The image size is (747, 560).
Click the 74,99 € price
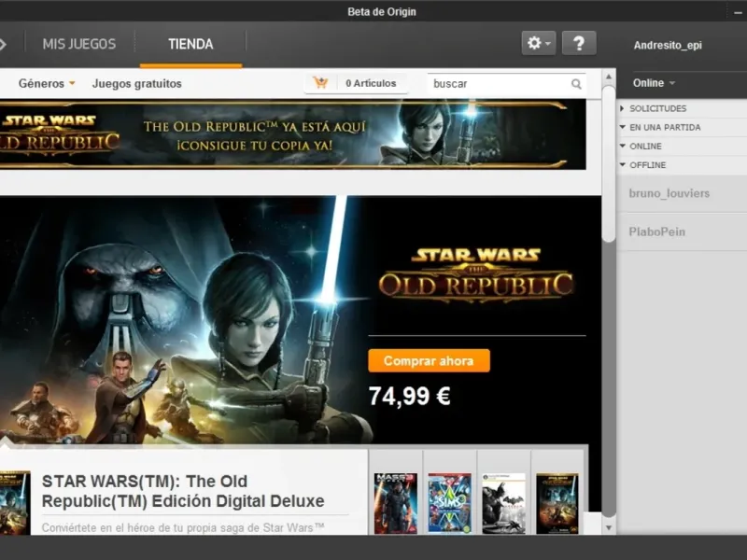coord(409,396)
